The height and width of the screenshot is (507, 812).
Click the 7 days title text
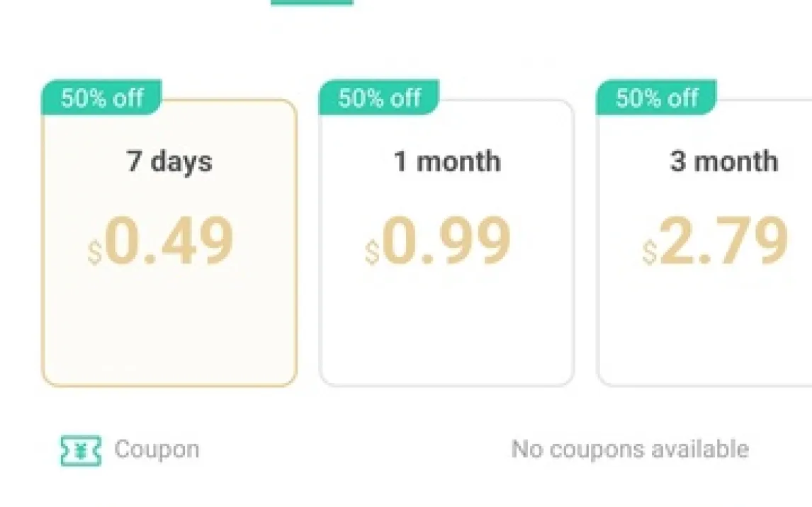pyautogui.click(x=169, y=162)
